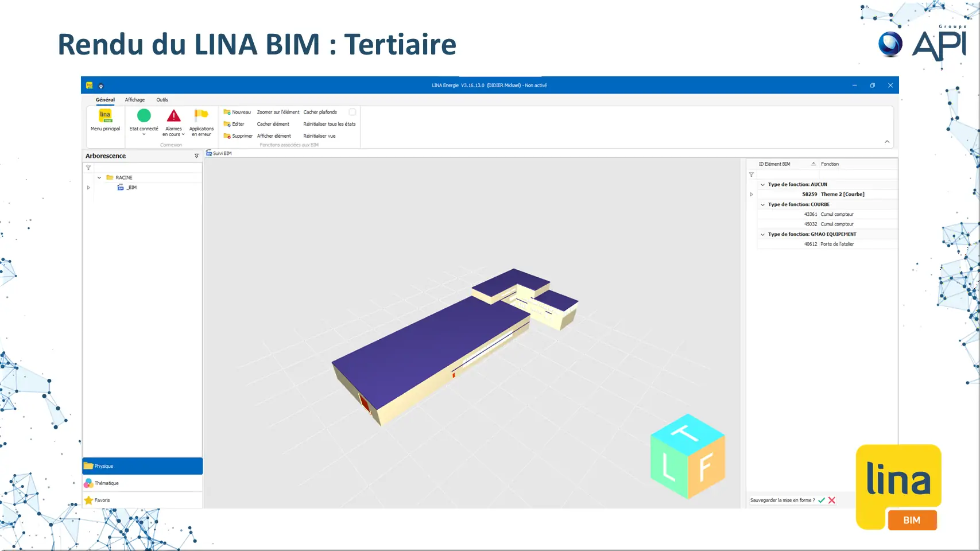
Task: Click the Fonction column header
Action: click(857, 164)
